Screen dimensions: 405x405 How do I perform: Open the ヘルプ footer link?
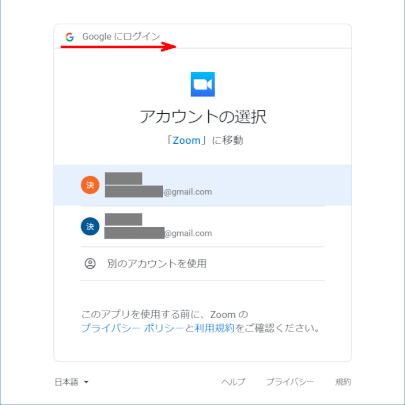point(233,382)
